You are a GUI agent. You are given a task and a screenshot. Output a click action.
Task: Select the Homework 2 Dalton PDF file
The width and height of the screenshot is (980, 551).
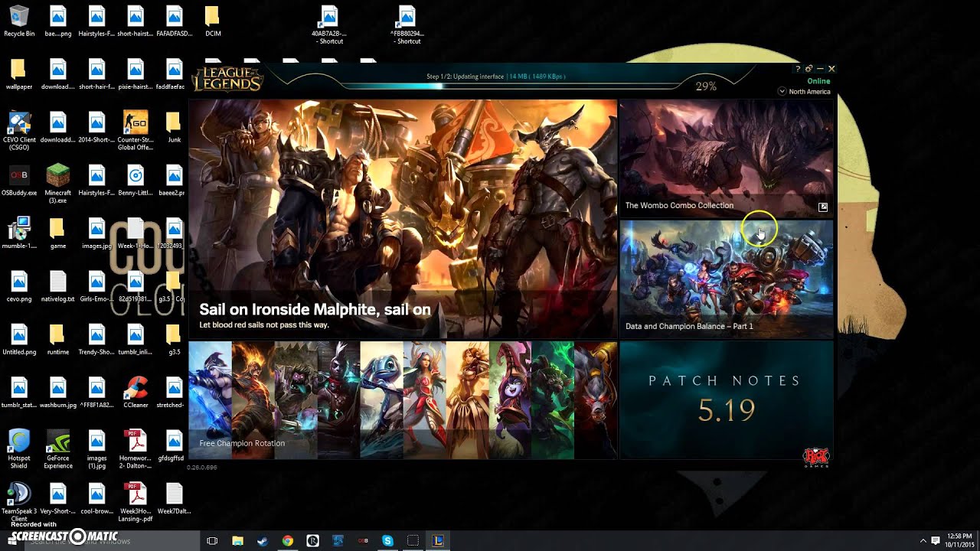coord(136,448)
